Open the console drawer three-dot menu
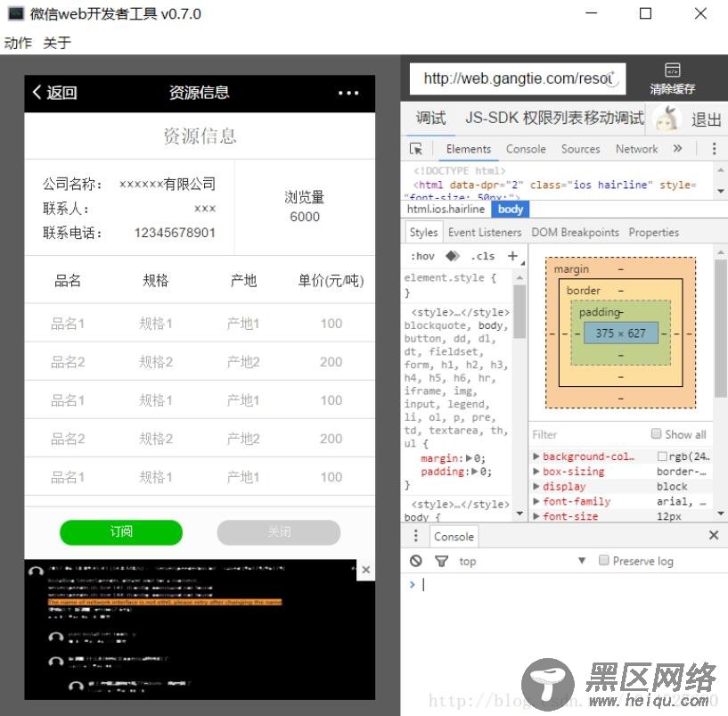This screenshot has height=716, width=728. coord(415,536)
